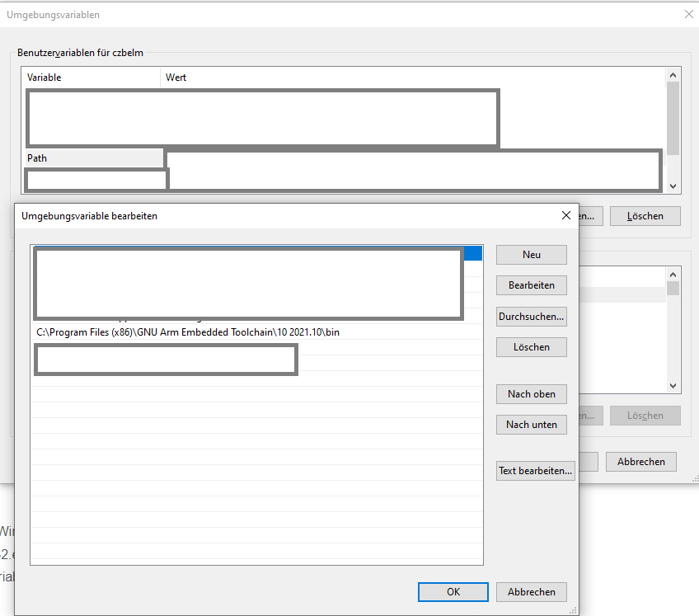The image size is (699, 616).
Task: Click Löschen for user variables
Action: click(x=645, y=215)
